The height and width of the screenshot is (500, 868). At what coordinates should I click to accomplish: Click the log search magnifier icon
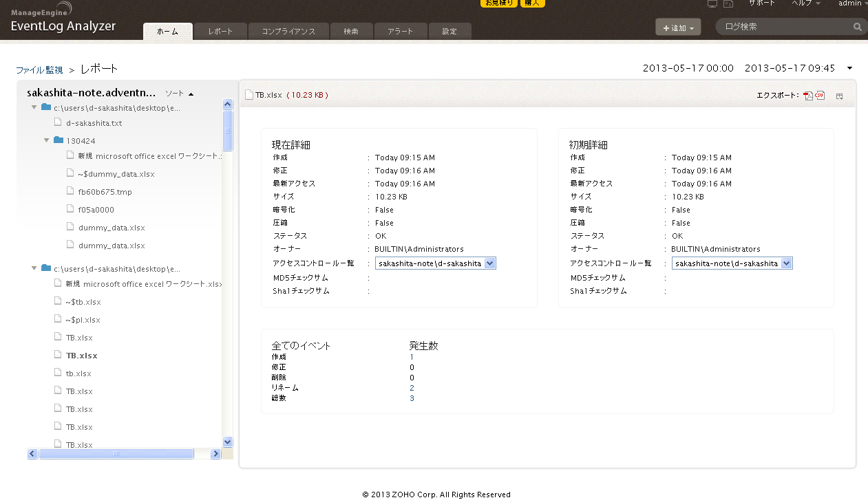[858, 28]
